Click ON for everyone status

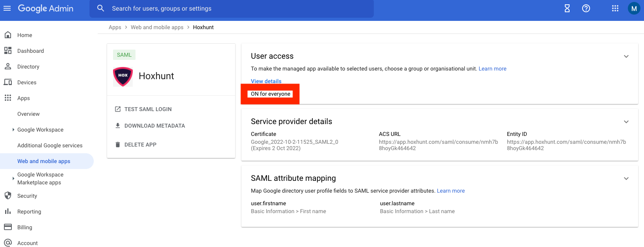tap(271, 94)
